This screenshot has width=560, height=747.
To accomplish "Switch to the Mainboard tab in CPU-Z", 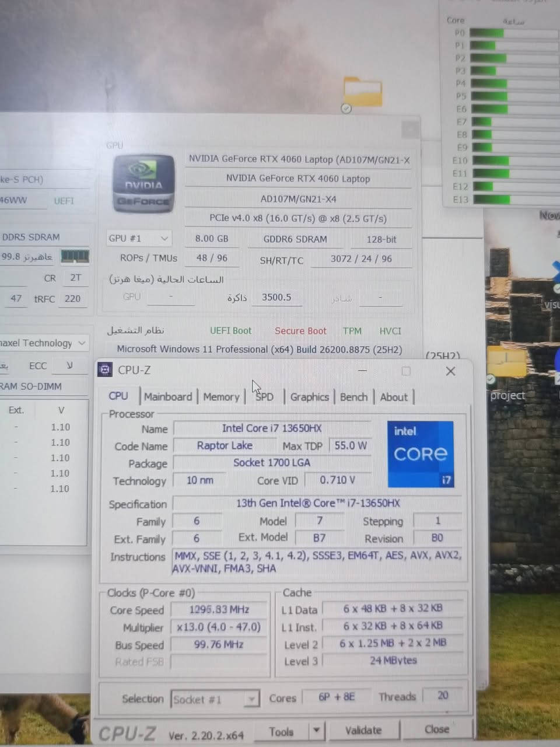I will 168,397.
